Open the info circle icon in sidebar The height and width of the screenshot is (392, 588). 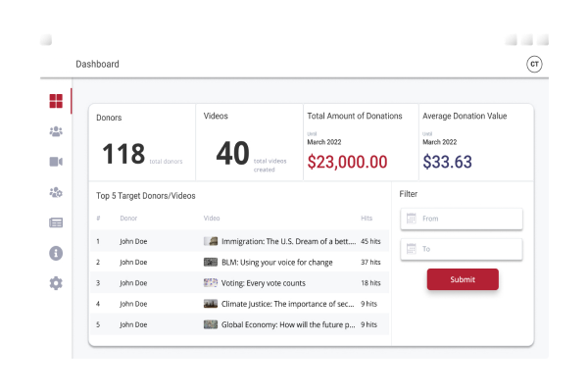(56, 253)
